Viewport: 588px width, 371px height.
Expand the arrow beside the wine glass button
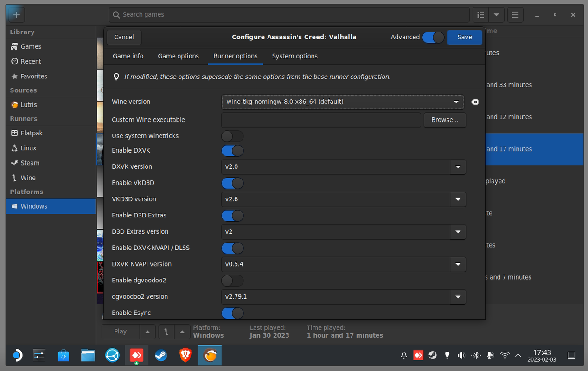click(182, 332)
